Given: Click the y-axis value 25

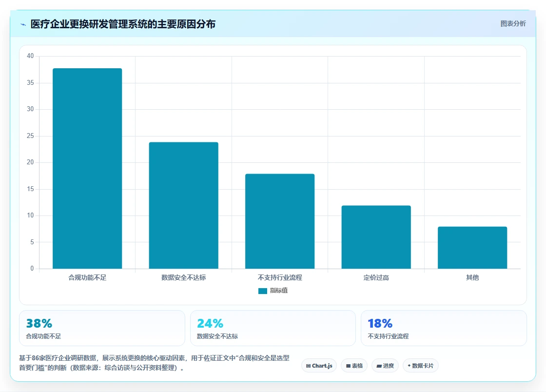Looking at the screenshot, I should [x=30, y=136].
